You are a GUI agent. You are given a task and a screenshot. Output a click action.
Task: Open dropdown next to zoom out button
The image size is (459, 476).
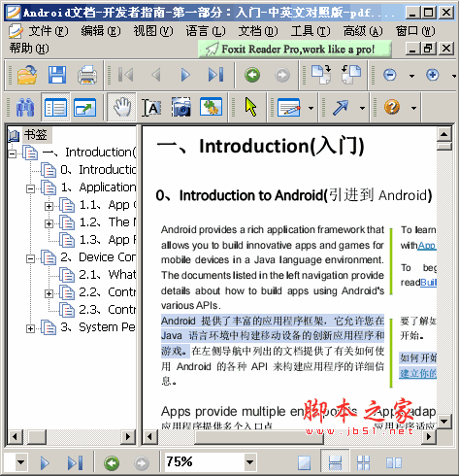[411, 76]
